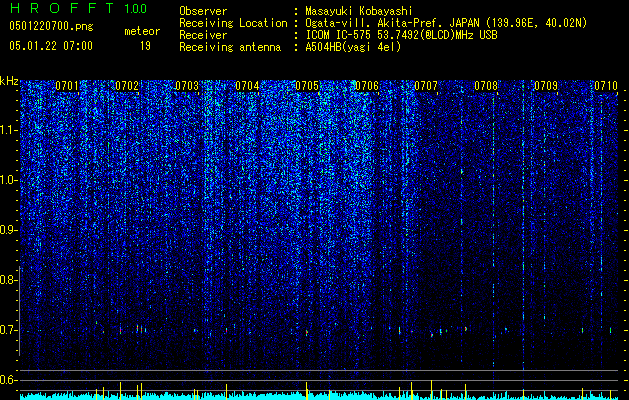
Task: Click the 0701 time marker
Action: tap(67, 86)
